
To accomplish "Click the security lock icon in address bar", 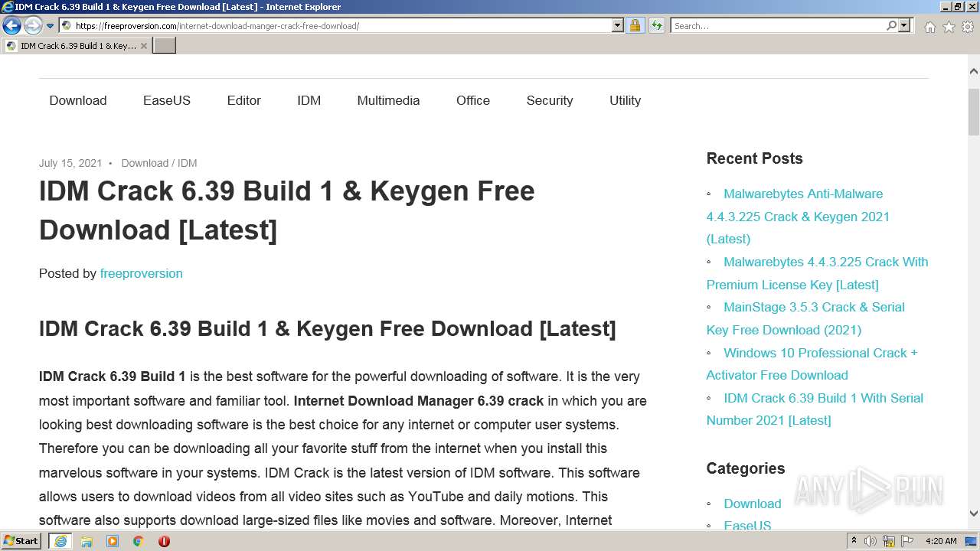I will pyautogui.click(x=635, y=26).
